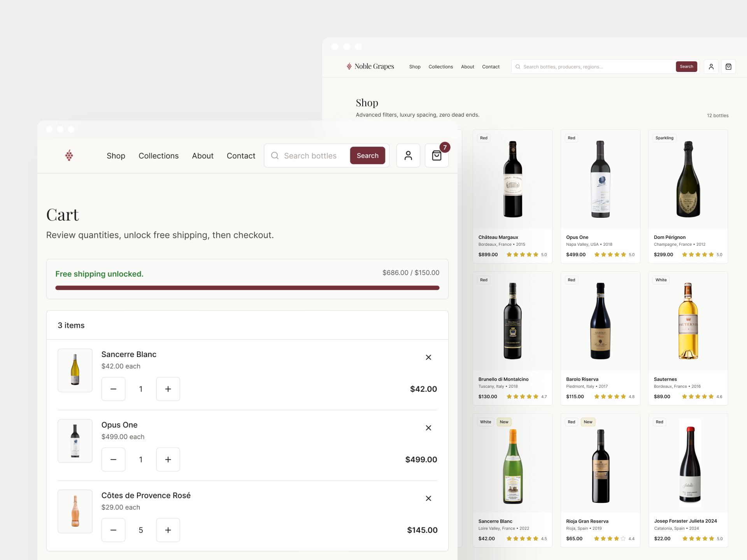Click the magnifier icon in Cart search field
This screenshot has height=560, width=747.
pyautogui.click(x=275, y=156)
